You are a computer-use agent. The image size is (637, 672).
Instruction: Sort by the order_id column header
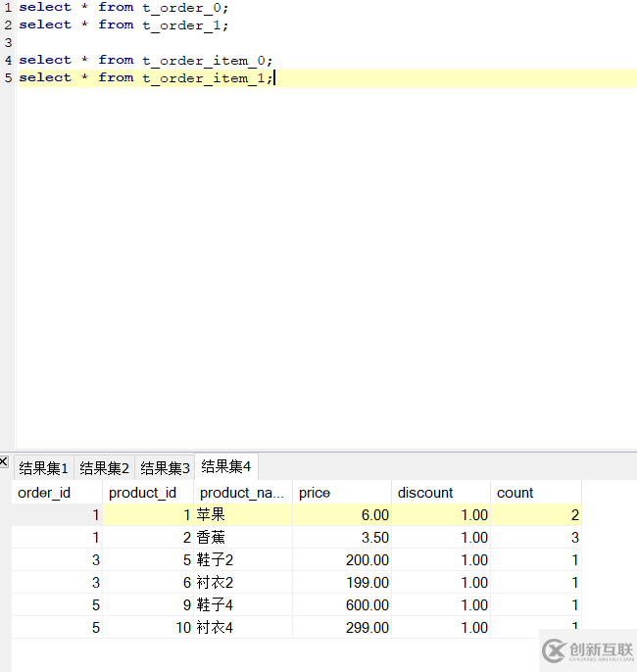click(x=57, y=493)
